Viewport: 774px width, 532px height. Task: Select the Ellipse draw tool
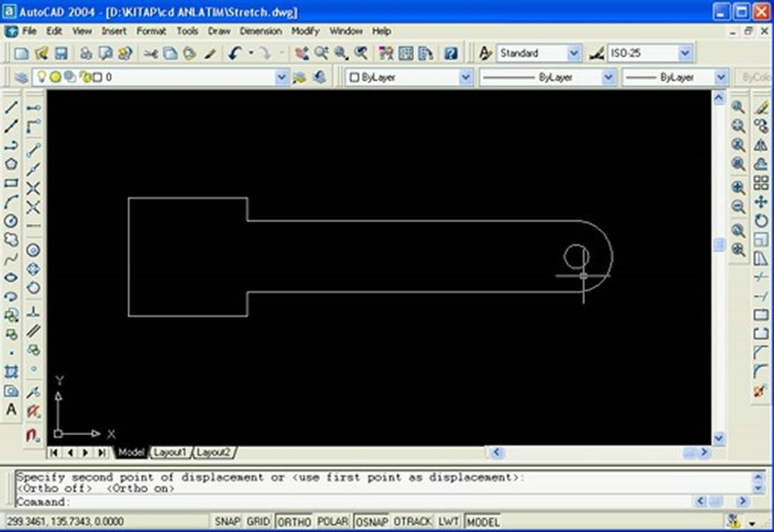tap(11, 277)
